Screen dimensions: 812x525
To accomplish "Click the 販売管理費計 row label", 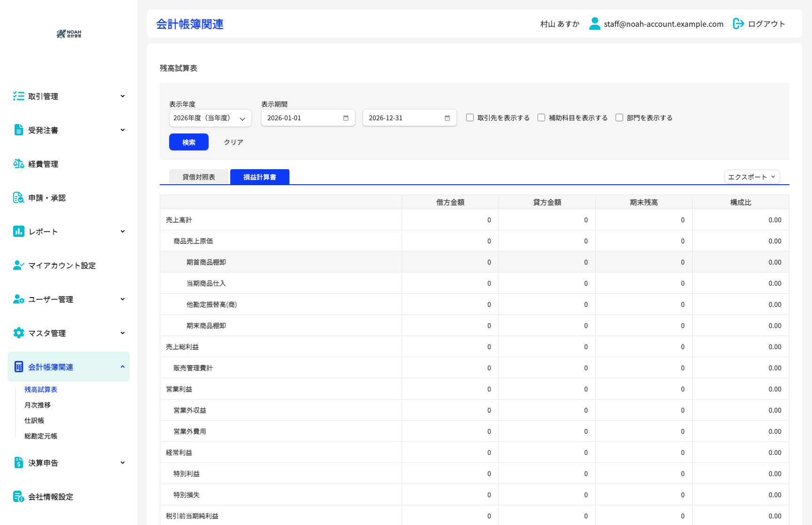I will point(193,368).
